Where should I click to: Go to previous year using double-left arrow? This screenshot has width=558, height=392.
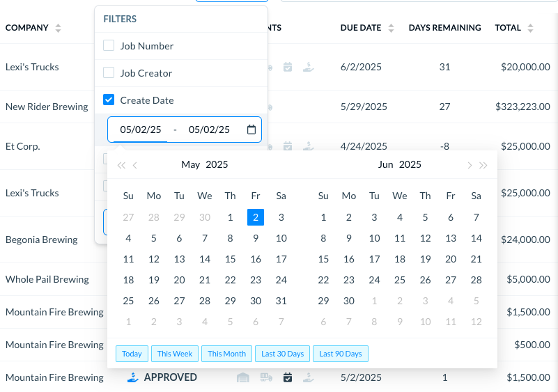click(x=121, y=165)
